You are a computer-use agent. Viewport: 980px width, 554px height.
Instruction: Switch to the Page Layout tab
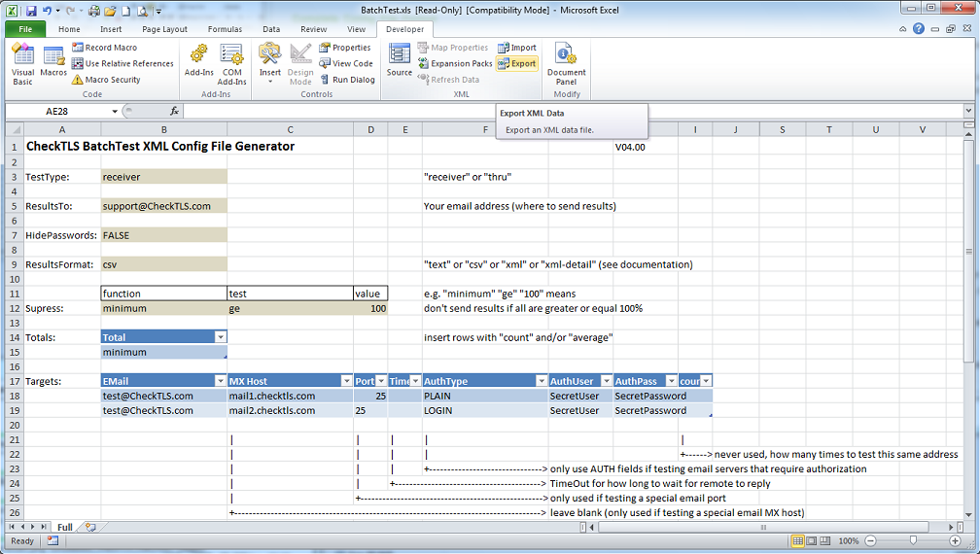point(164,29)
